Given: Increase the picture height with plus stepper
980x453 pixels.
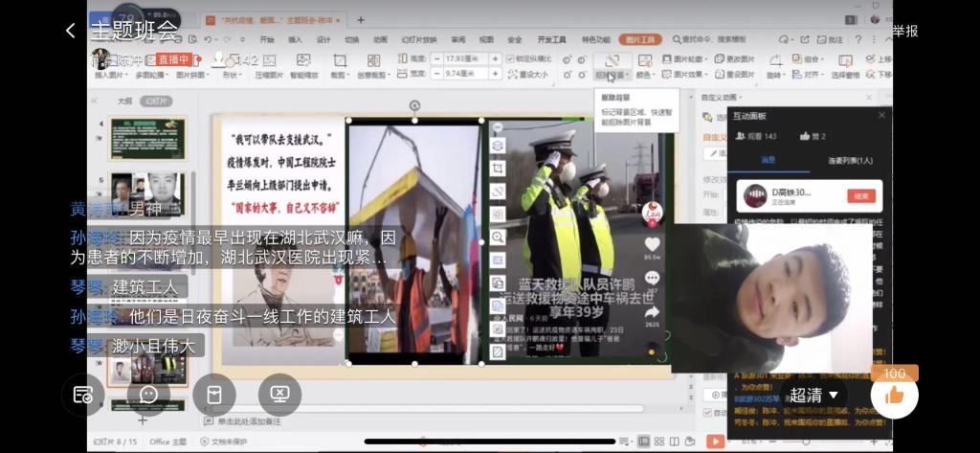Looking at the screenshot, I should click(x=495, y=58).
